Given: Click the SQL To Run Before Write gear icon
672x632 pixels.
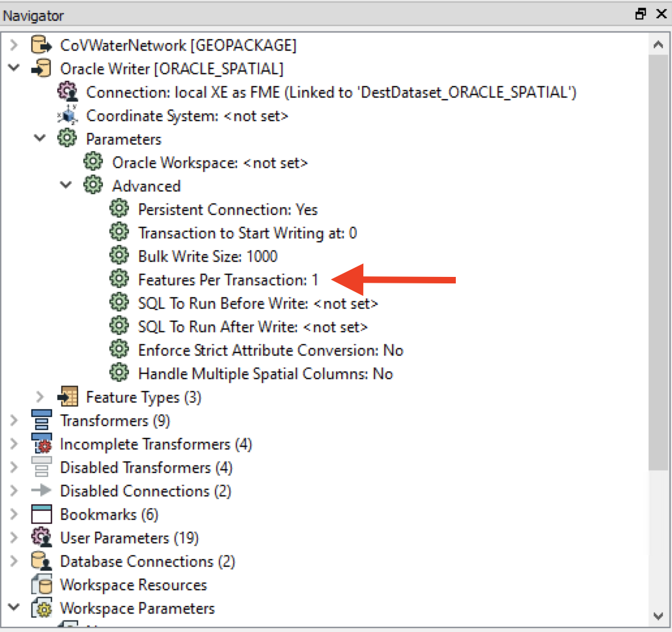Looking at the screenshot, I should pyautogui.click(x=119, y=303).
